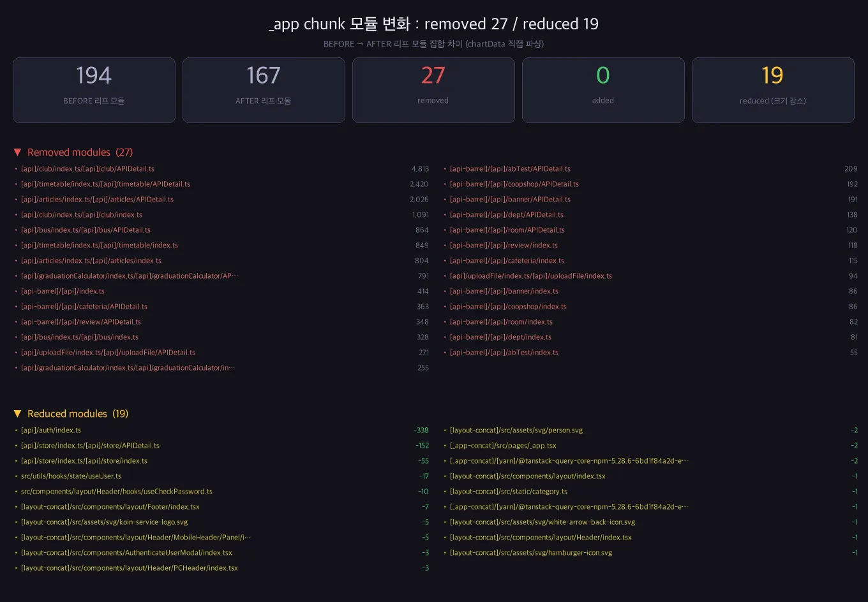The image size is (868, 602).
Task: Select the MobileHeader/Panel reduced module
Action: click(221, 538)
